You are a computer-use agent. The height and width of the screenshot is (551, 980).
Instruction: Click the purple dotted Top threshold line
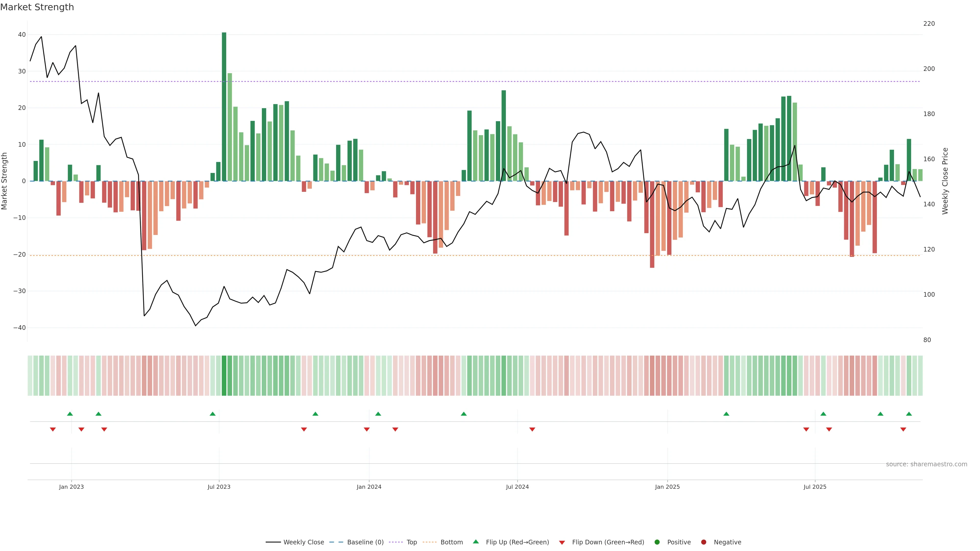coord(381,81)
